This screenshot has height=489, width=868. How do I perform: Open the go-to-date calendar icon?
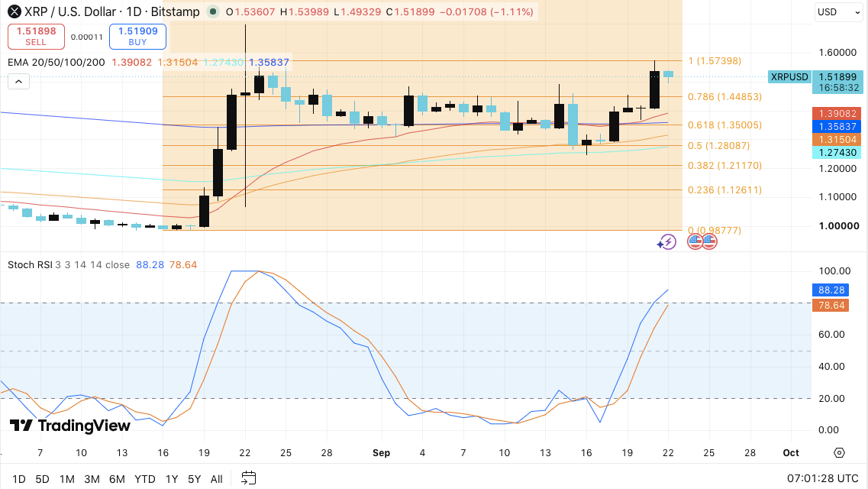[249, 478]
